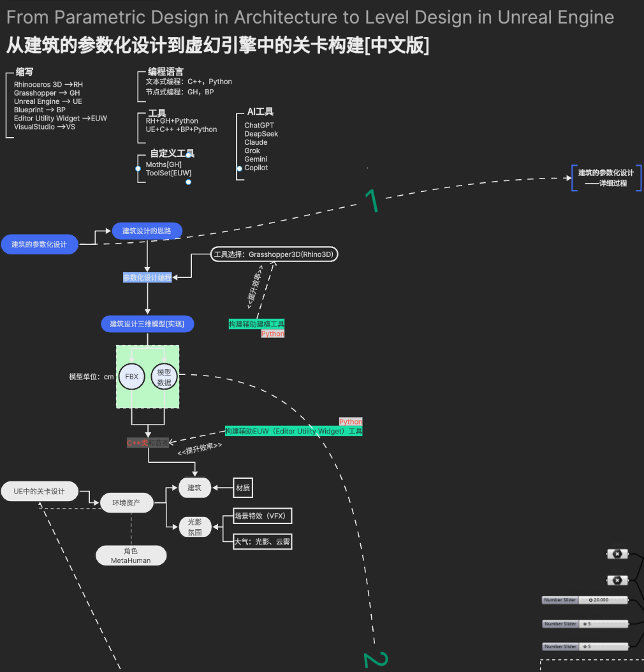Viewport: 644px width, 672px height.
Task: Click the Python tag under 构建辅助建模工具
Action: click(x=273, y=334)
